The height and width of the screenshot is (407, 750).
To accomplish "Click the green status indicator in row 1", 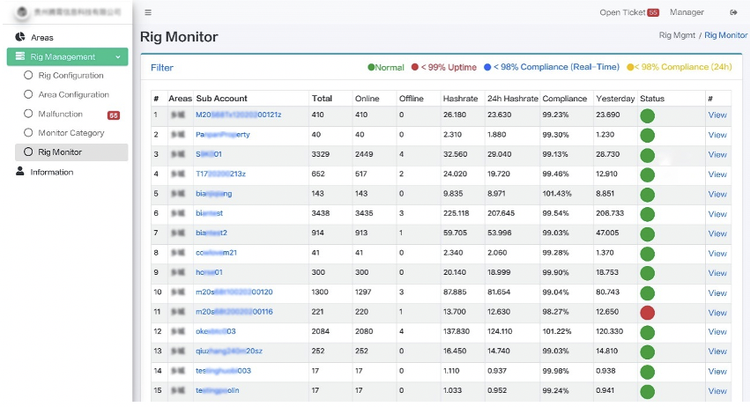I will [646, 115].
